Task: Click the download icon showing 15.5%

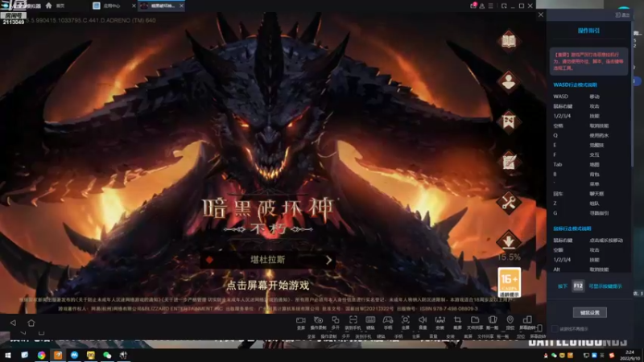Action: tap(509, 241)
